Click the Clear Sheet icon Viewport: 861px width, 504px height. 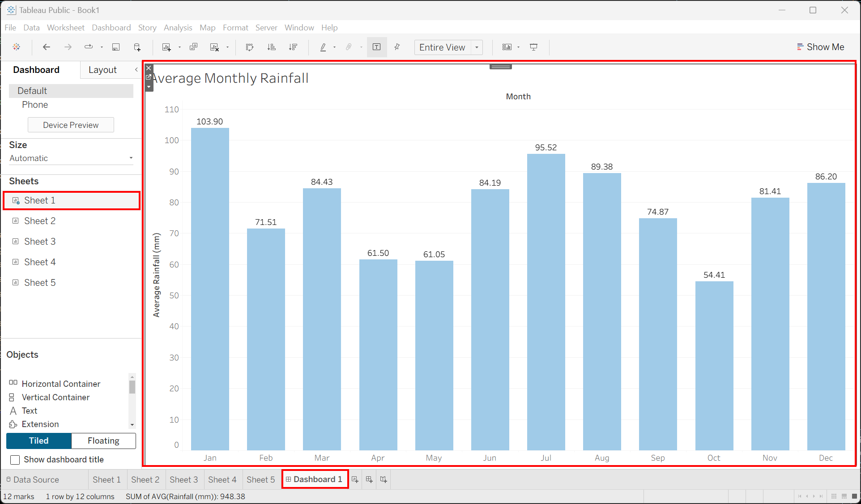(215, 47)
